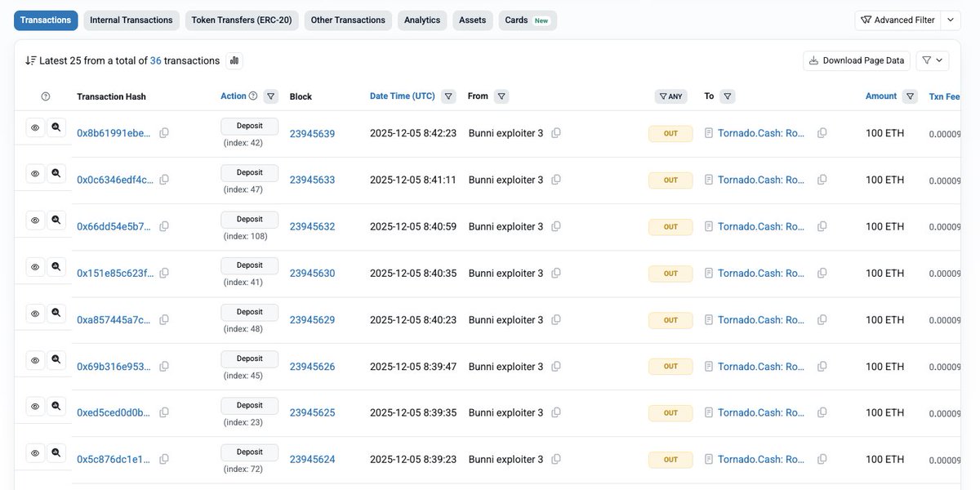
Task: Preview transaction 0x69b316e953 with eye icon
Action: (x=35, y=360)
